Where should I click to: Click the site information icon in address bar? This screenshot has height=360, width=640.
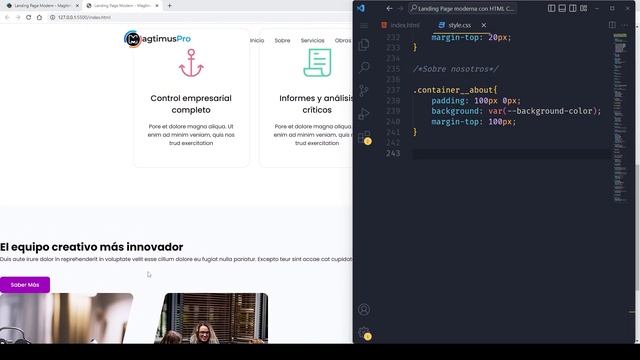(x=52, y=18)
